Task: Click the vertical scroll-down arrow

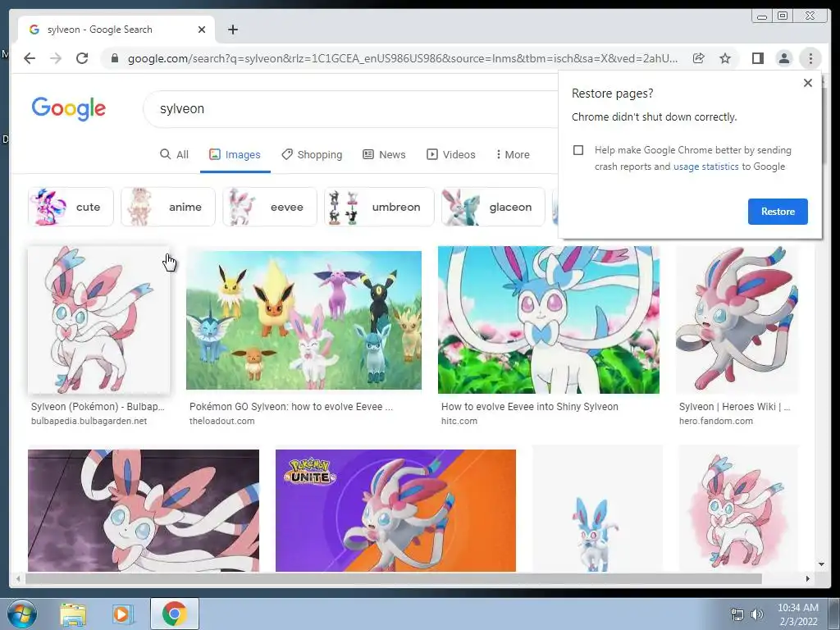Action: tap(821, 564)
